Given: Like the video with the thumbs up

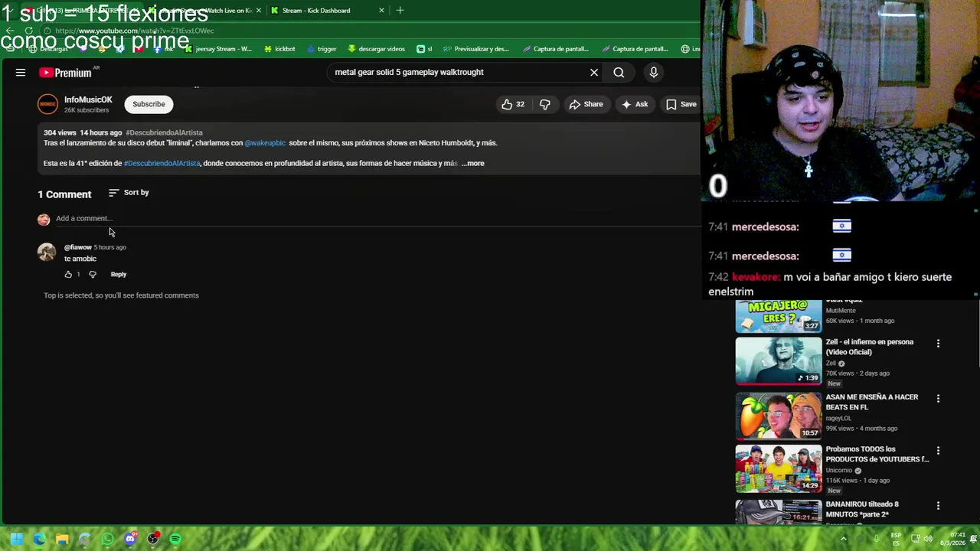Looking at the screenshot, I should 513,105.
